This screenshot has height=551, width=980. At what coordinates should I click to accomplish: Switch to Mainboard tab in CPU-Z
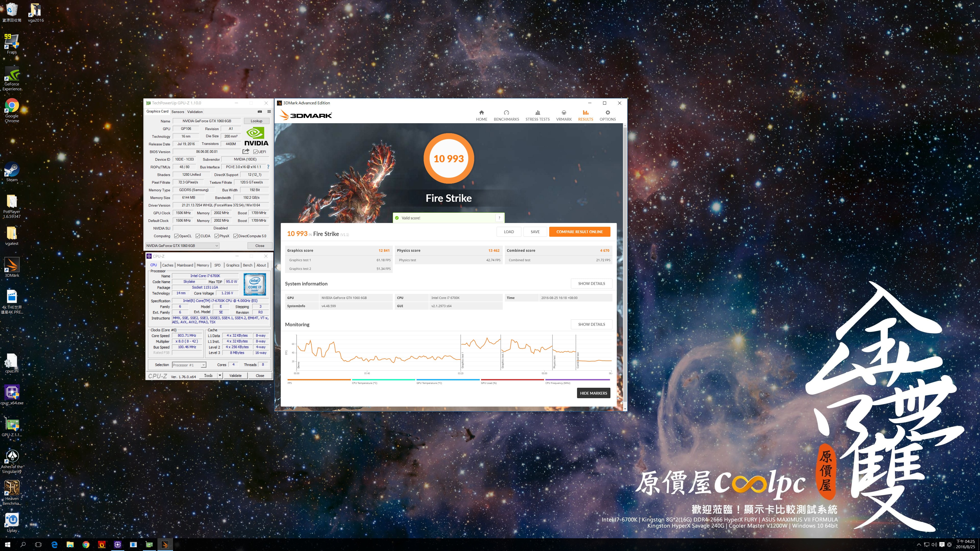(185, 265)
